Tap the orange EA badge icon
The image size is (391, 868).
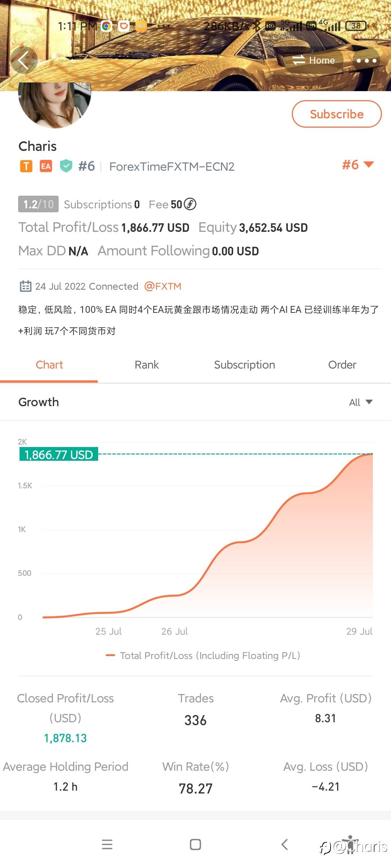[x=46, y=166]
